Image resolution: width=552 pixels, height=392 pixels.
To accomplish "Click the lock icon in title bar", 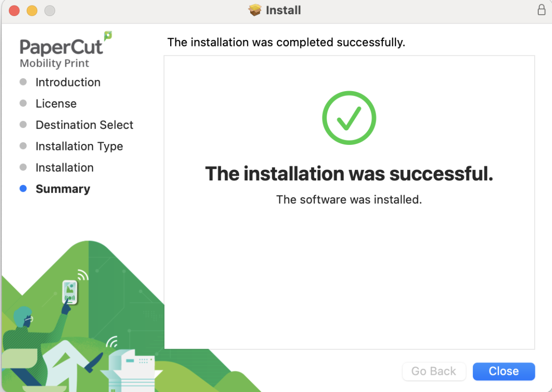I will pos(541,10).
